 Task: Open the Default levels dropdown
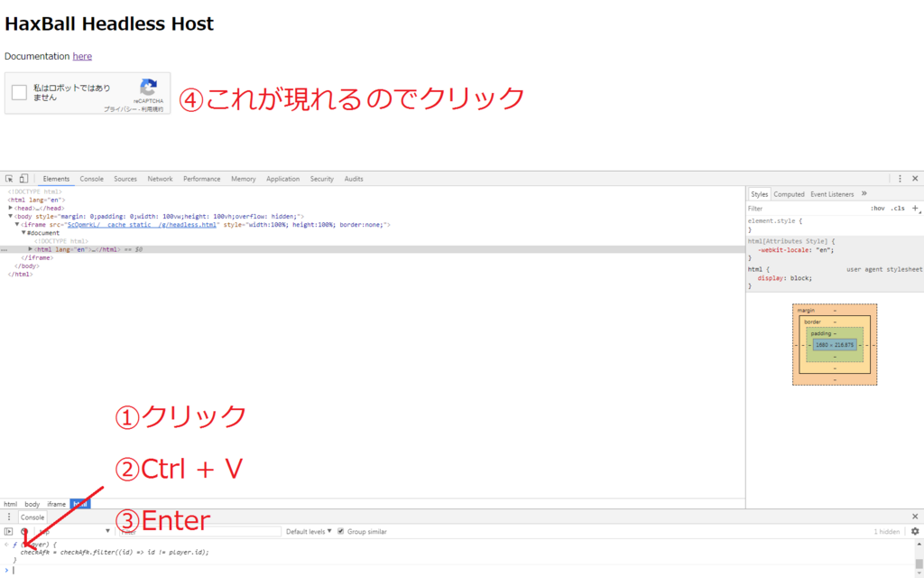click(x=309, y=531)
